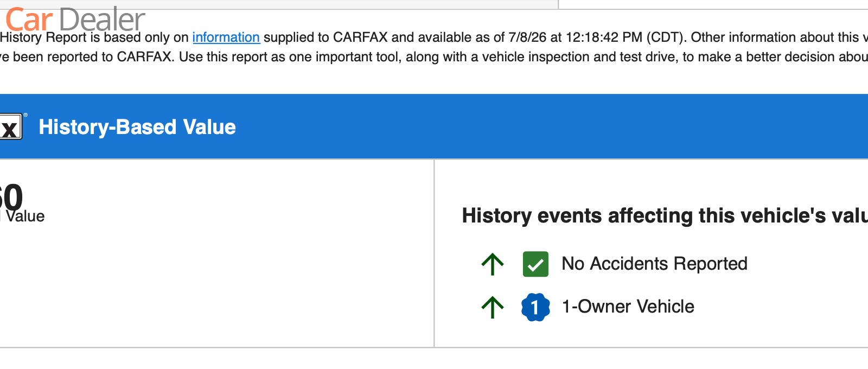The height and width of the screenshot is (369, 868).
Task: Open the underlined "information" link
Action: [x=226, y=37]
